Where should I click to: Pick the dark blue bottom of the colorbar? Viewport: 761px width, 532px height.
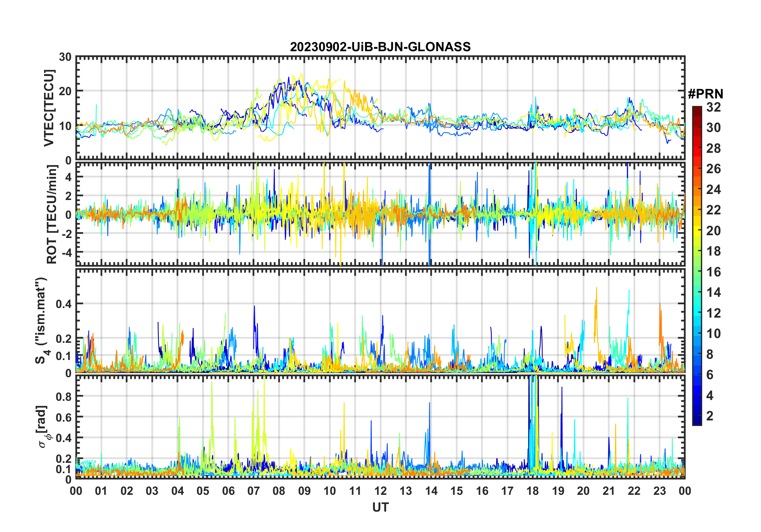click(697, 422)
